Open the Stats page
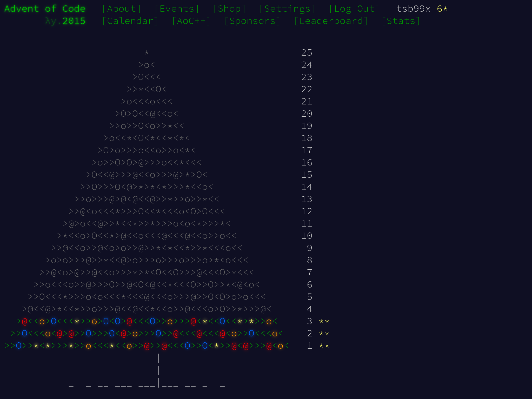Screen dimensions: 532x399 pos(401,21)
